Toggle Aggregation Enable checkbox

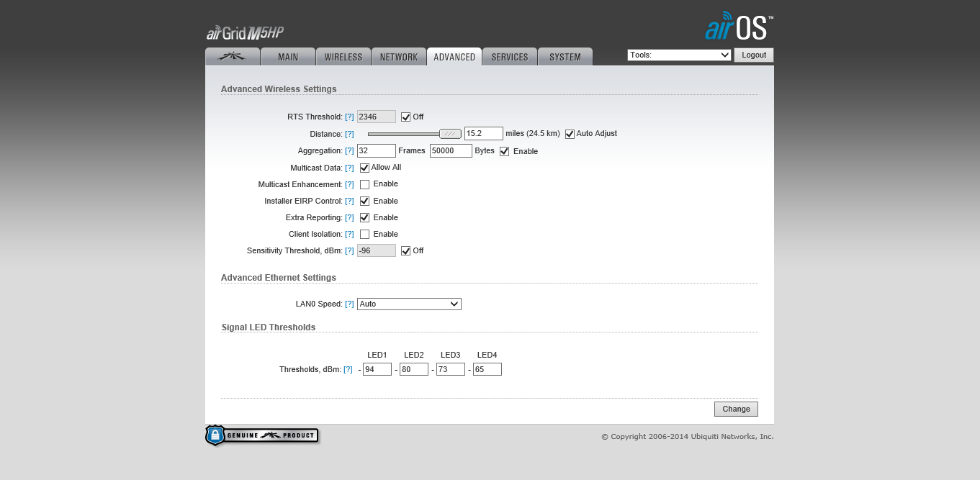click(504, 151)
